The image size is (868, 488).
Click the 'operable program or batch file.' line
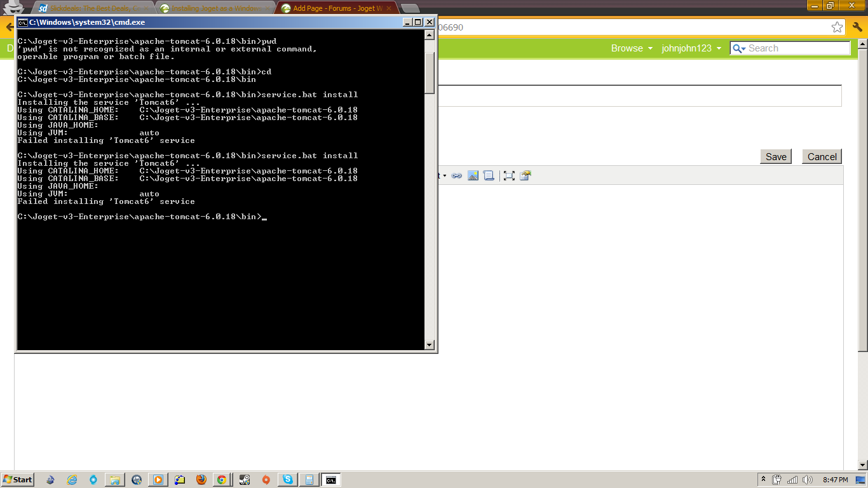96,57
